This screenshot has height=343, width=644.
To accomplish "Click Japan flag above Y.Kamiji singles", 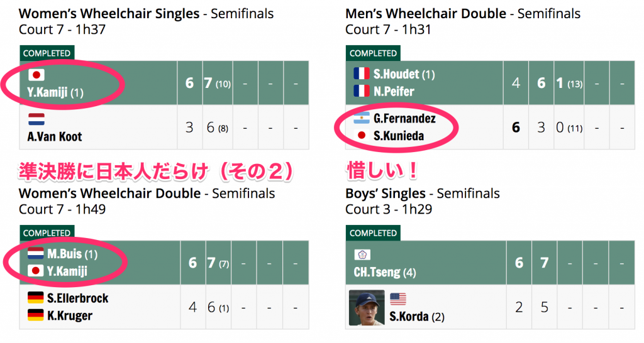I will [x=36, y=75].
